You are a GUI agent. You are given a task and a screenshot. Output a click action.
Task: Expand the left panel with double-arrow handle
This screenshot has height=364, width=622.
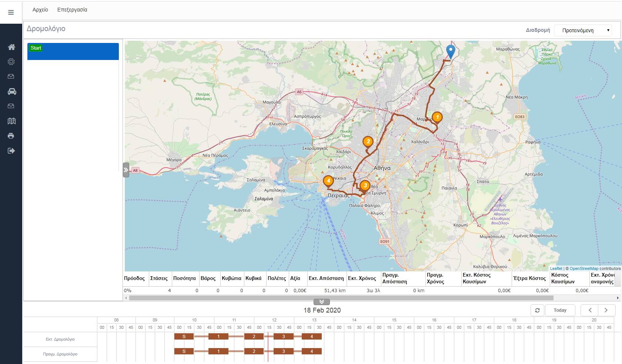click(126, 170)
